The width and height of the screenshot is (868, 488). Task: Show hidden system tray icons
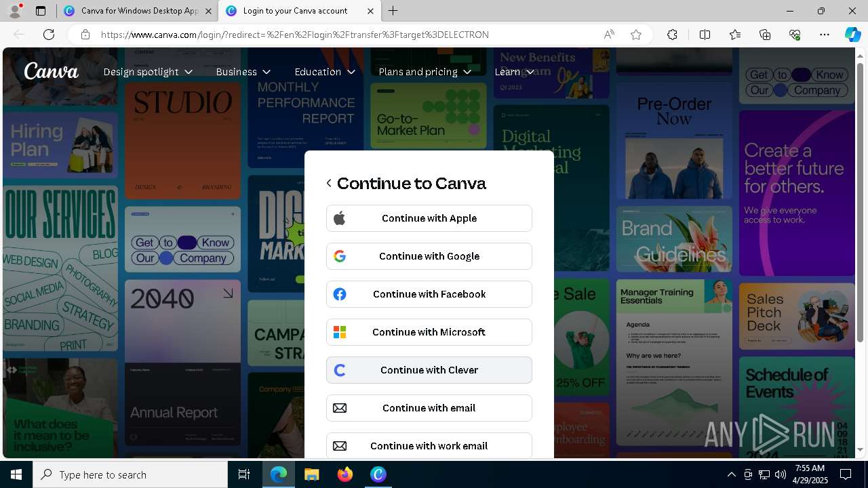coord(732,474)
